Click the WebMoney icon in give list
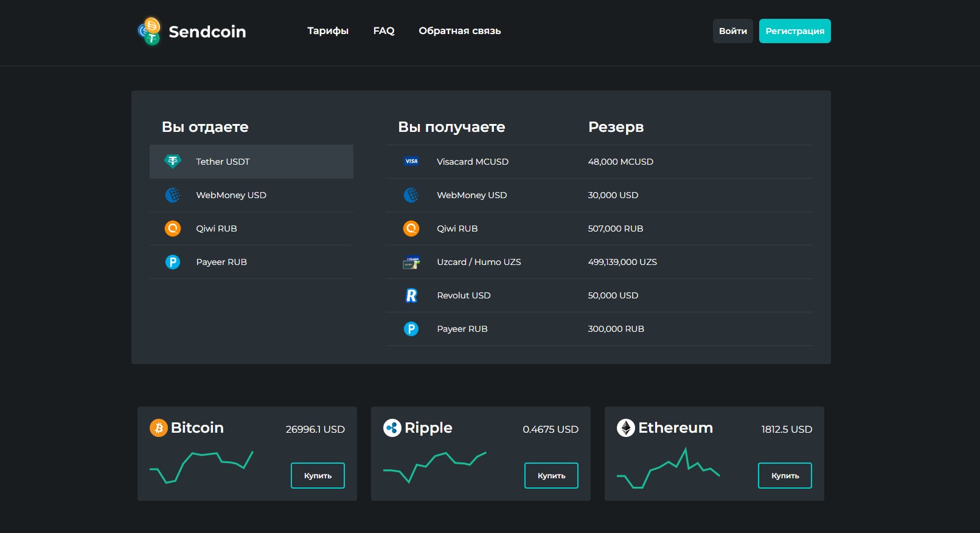Viewport: 980px width, 533px height. 173,195
